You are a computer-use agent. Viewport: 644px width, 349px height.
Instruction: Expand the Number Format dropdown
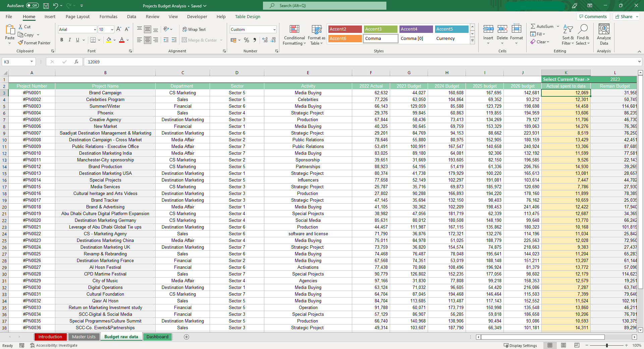click(x=274, y=30)
